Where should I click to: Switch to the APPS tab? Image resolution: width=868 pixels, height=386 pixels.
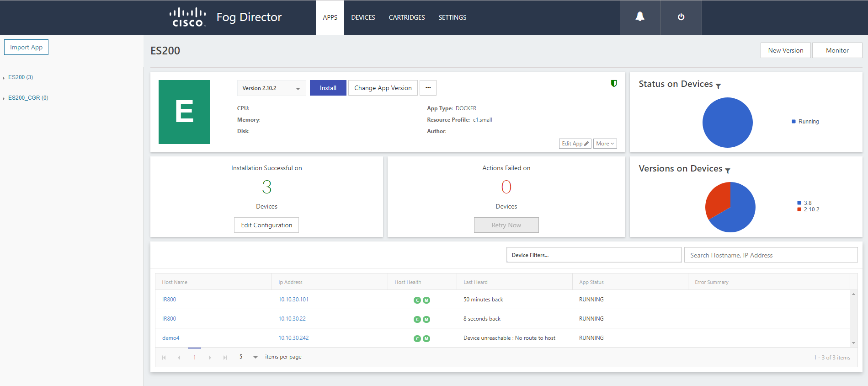click(x=330, y=17)
